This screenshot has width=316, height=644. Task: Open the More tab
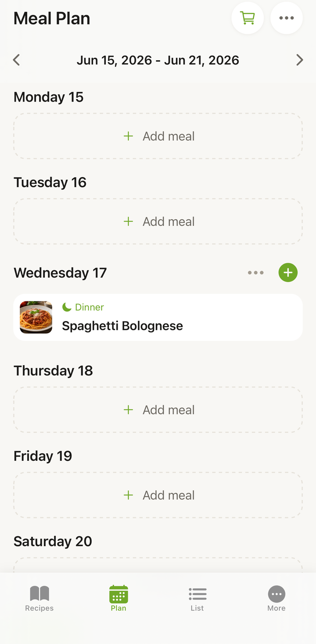click(276, 598)
